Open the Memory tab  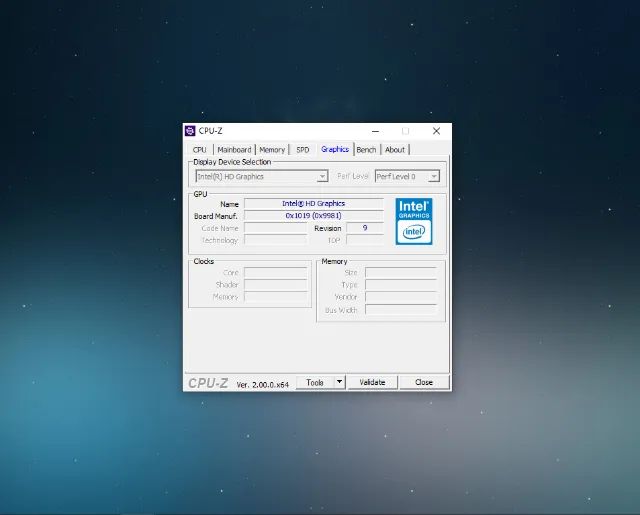272,150
